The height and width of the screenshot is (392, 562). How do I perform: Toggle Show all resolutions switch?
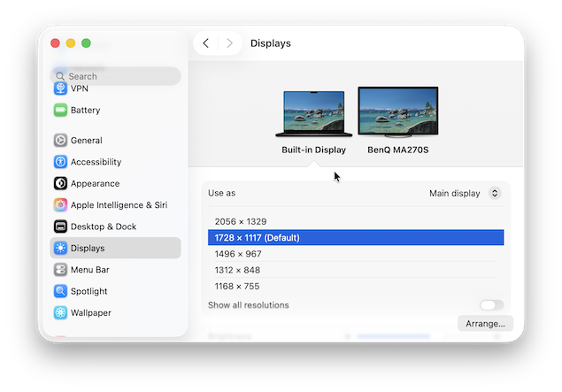pyautogui.click(x=491, y=305)
